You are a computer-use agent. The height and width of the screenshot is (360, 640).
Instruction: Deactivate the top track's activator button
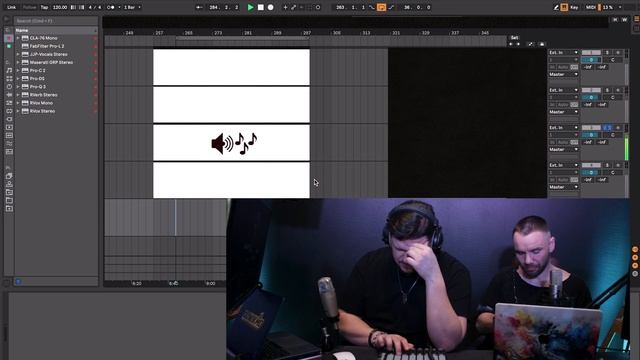pyautogui.click(x=591, y=53)
